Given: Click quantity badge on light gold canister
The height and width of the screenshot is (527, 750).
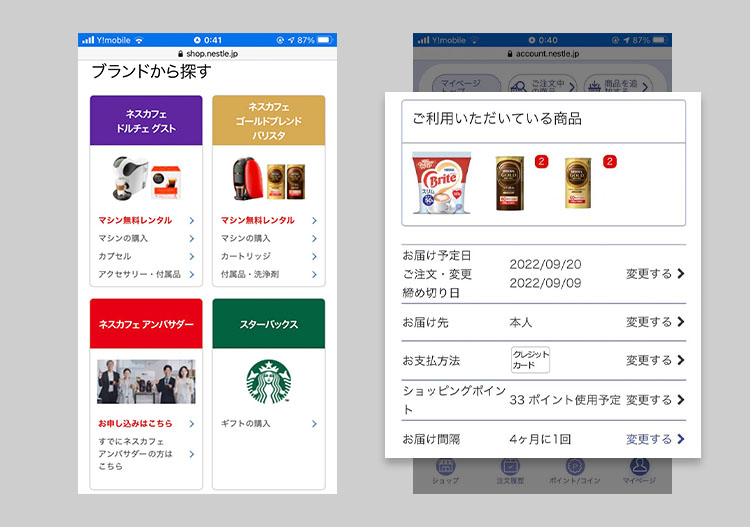Looking at the screenshot, I should (609, 162).
